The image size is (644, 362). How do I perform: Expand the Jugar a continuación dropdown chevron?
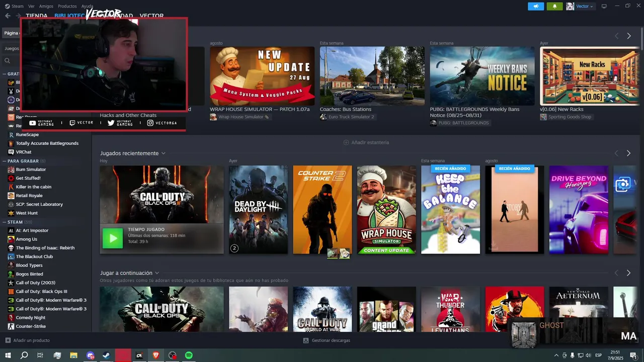pyautogui.click(x=157, y=273)
